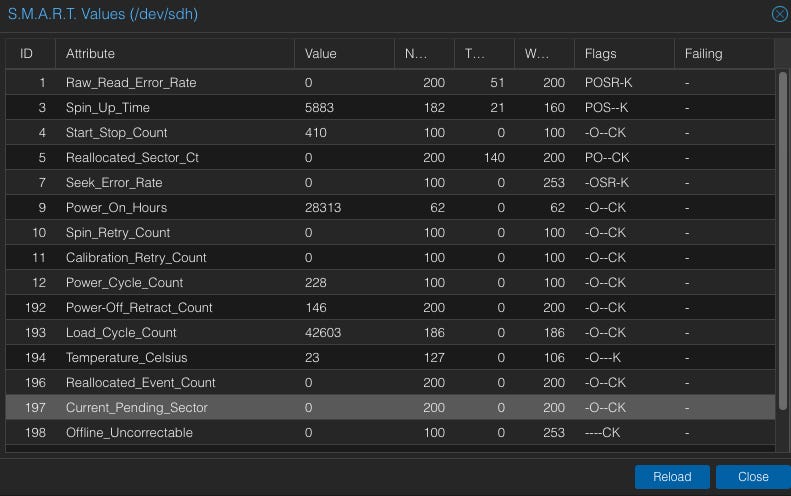This screenshot has width=791, height=496.
Task: Click threshold 21 in Spin_Up_Time row
Action: [x=497, y=107]
